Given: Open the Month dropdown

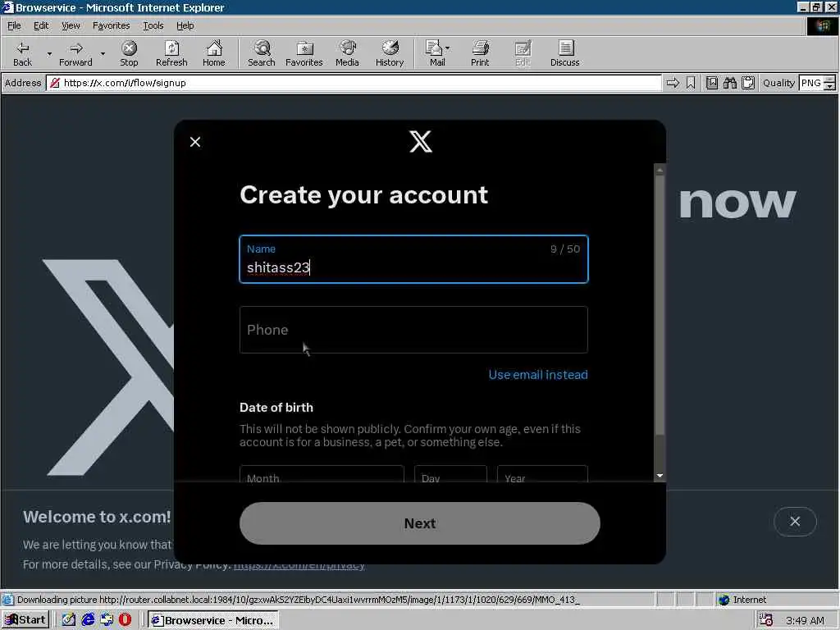Looking at the screenshot, I should 322,474.
